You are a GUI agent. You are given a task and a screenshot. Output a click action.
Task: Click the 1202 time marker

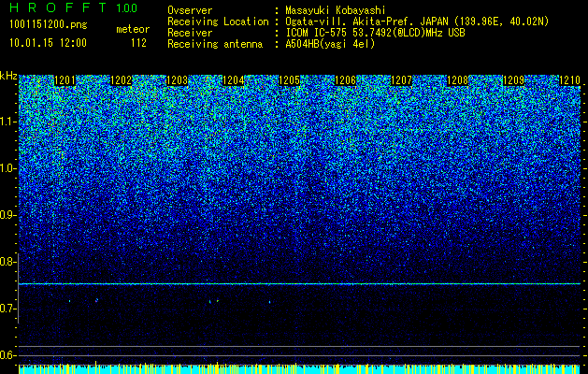pyautogui.click(x=121, y=80)
